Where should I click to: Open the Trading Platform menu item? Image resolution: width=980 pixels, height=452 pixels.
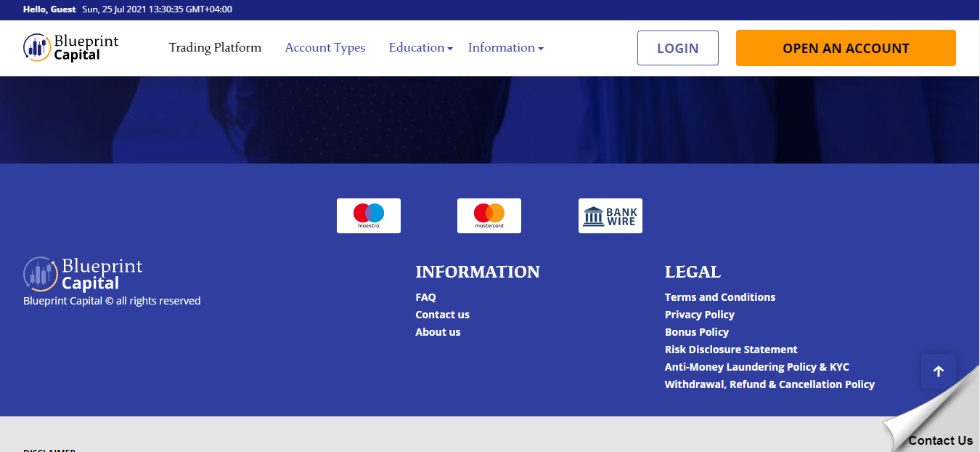(215, 47)
